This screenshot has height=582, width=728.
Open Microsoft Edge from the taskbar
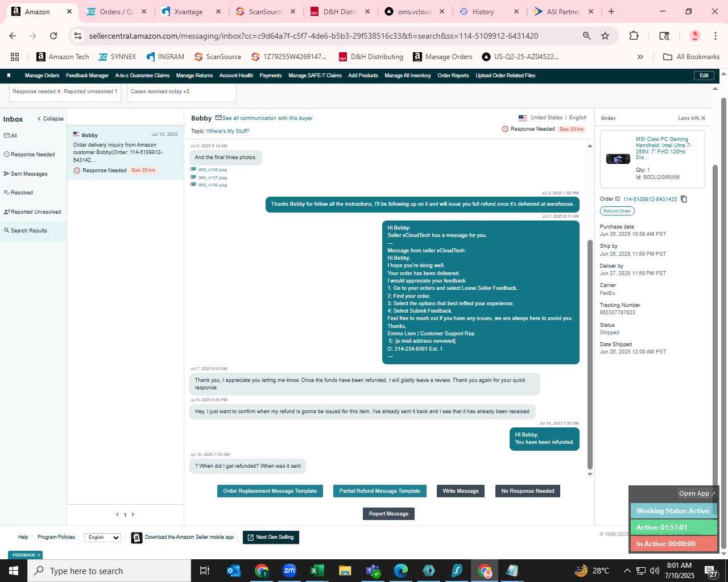[401, 571]
